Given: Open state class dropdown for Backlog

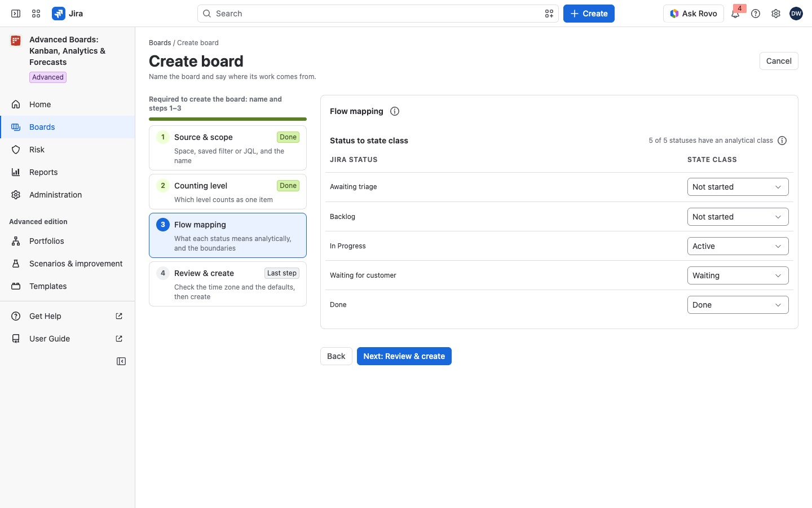Looking at the screenshot, I should [x=738, y=217].
